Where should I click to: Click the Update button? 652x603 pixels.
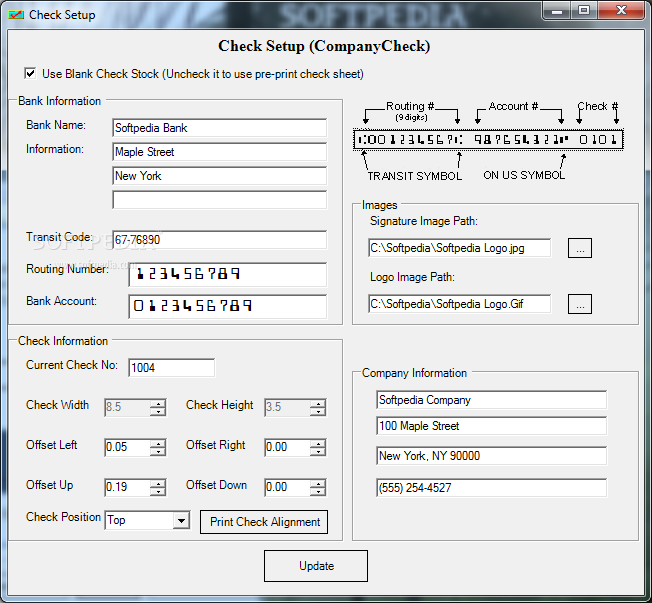[316, 566]
